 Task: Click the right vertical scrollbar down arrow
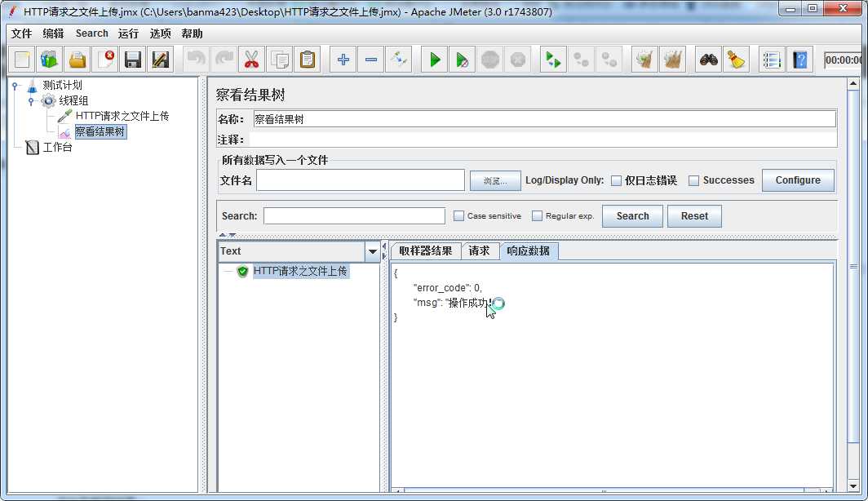point(853,486)
